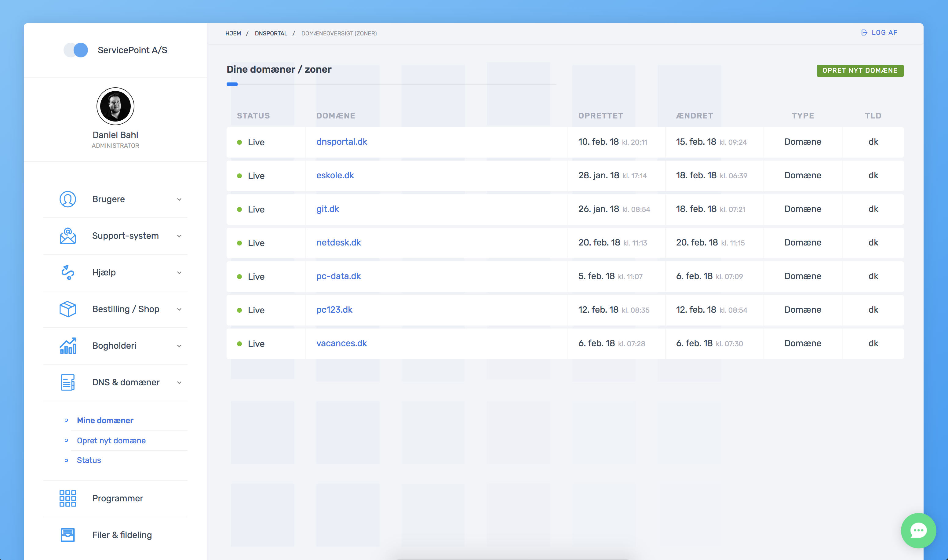948x560 pixels.
Task: Expand the Brugere menu chevron
Action: (x=179, y=200)
